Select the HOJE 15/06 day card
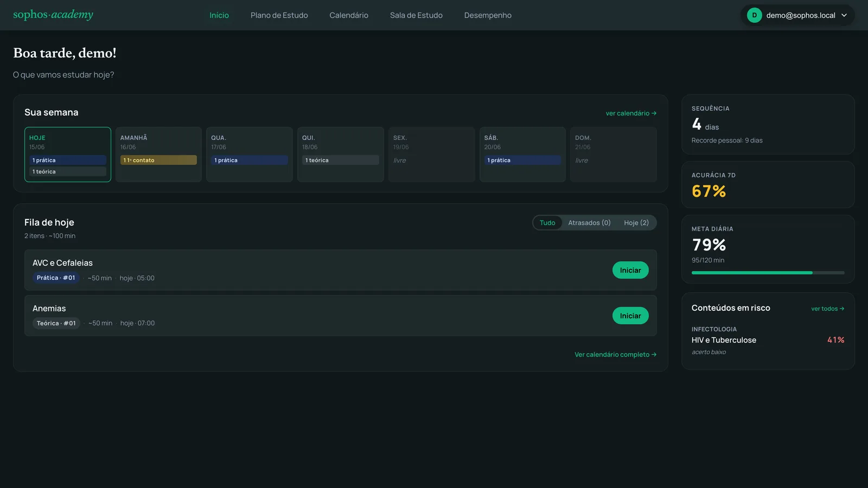868x488 pixels. pos(68,155)
